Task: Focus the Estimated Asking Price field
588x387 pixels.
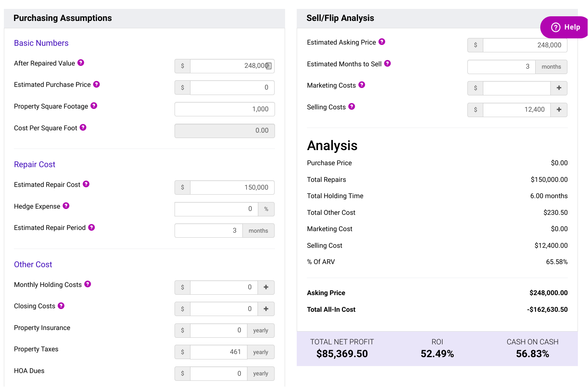Action: tap(525, 45)
